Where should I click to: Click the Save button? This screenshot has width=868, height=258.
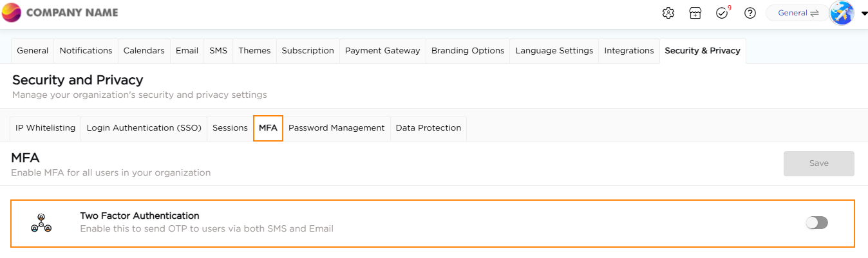(x=818, y=163)
